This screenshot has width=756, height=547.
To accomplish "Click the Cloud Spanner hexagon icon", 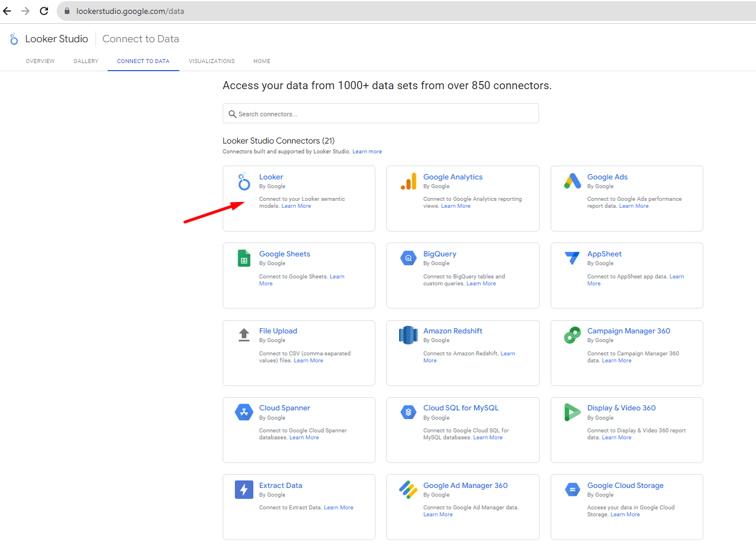I will coord(244,412).
